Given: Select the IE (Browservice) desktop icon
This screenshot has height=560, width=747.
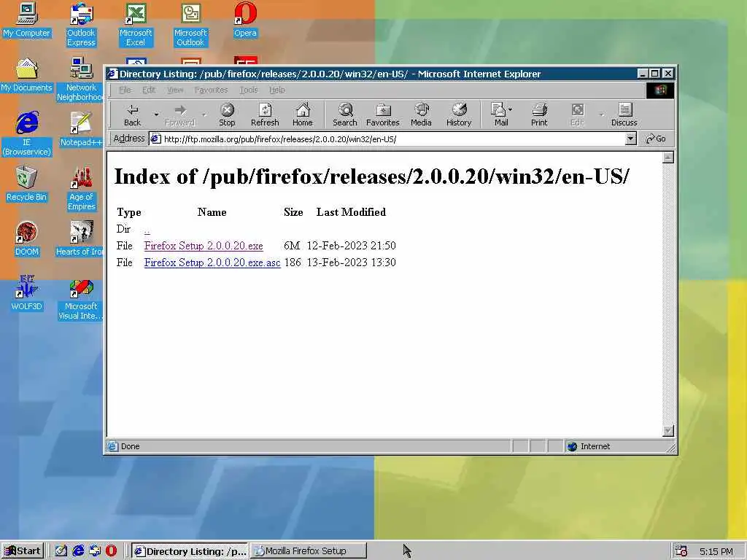Looking at the screenshot, I should [x=27, y=134].
